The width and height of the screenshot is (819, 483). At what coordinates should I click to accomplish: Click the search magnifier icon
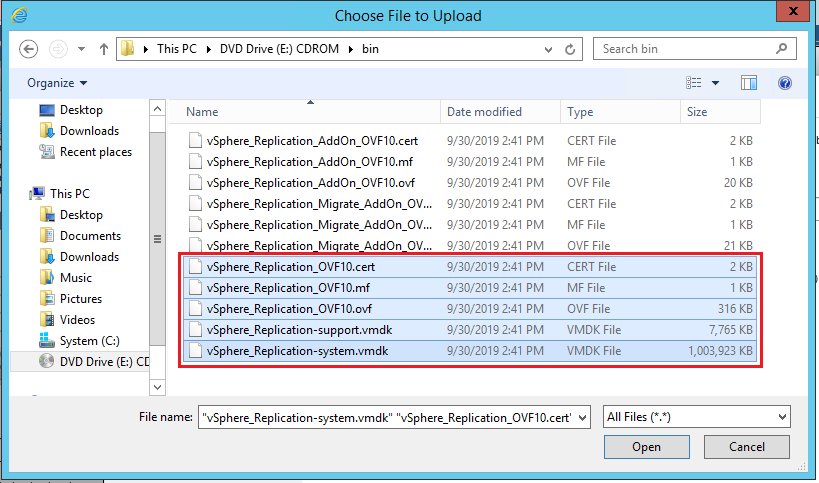(x=781, y=49)
